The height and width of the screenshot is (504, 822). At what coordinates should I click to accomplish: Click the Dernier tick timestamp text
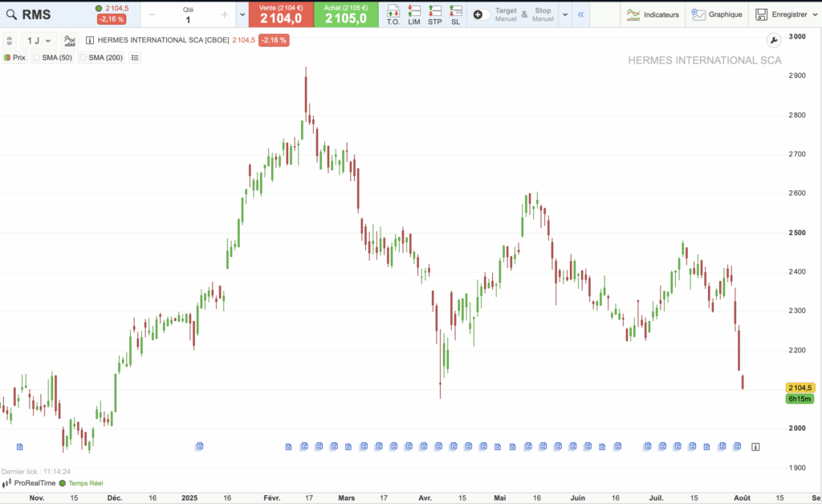tap(35, 472)
